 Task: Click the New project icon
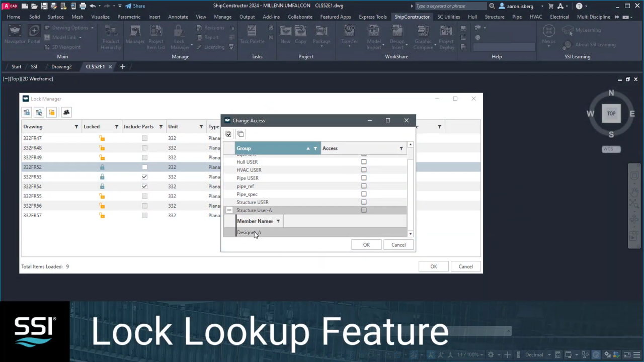[x=285, y=35]
